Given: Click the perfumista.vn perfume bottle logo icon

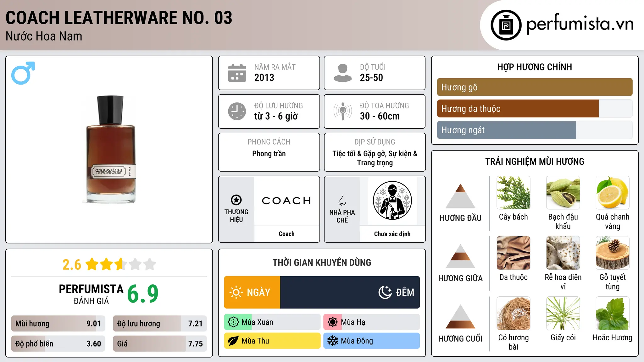Looking at the screenshot, I should click(506, 25).
